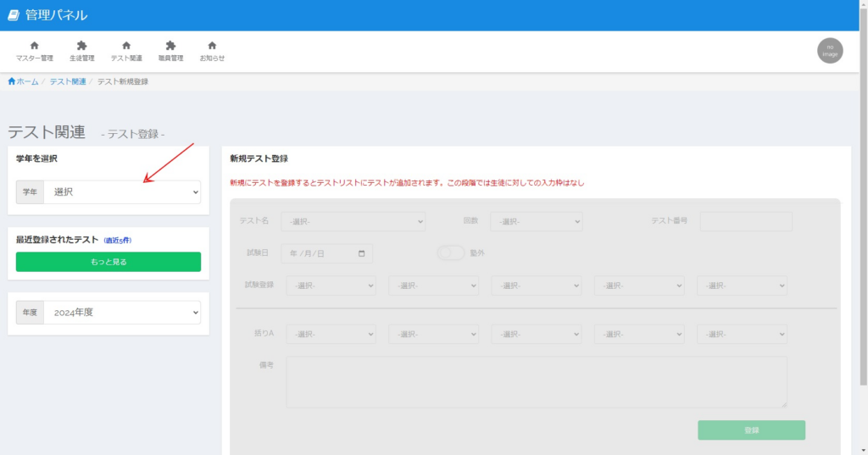The height and width of the screenshot is (455, 868).
Task: Click the 管理パネル book logo icon
Action: tap(14, 15)
